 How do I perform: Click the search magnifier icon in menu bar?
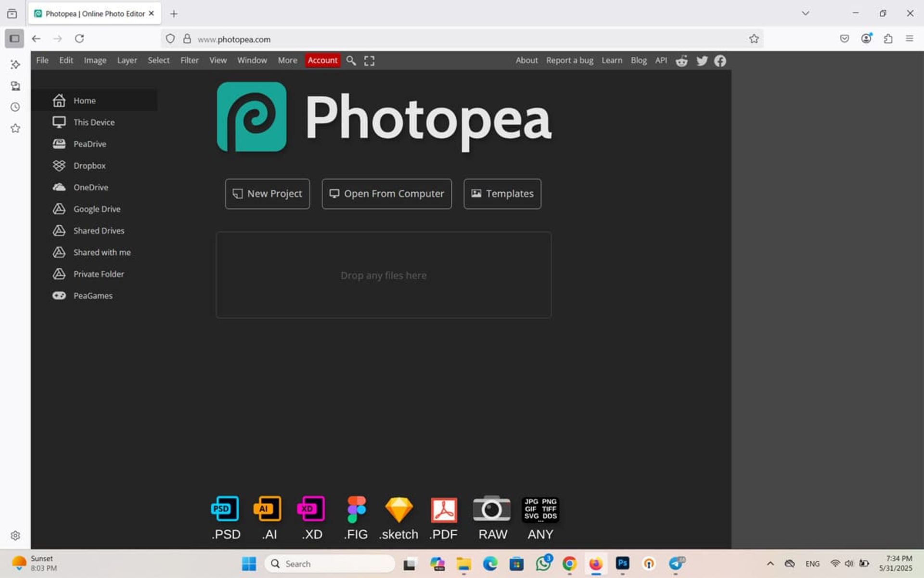[x=351, y=60]
